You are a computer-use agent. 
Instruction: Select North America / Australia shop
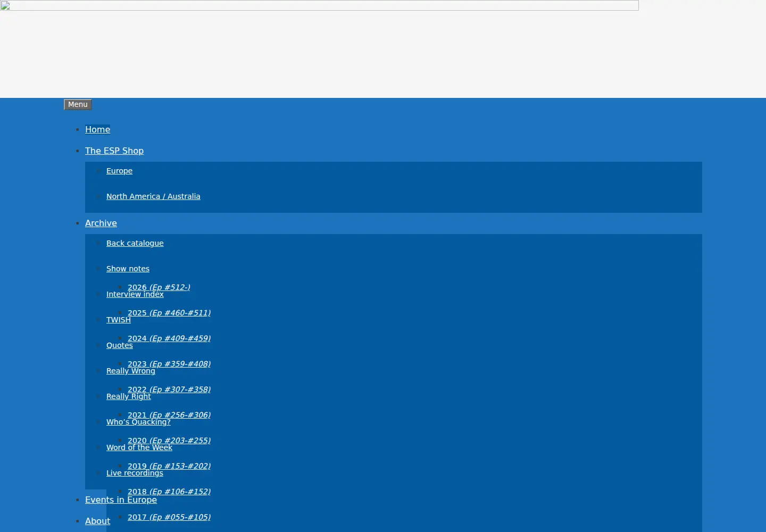click(153, 196)
